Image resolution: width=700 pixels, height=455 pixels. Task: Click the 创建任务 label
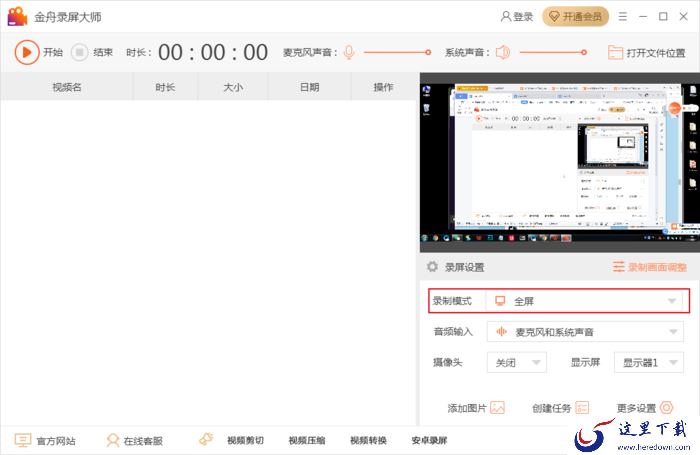click(552, 408)
